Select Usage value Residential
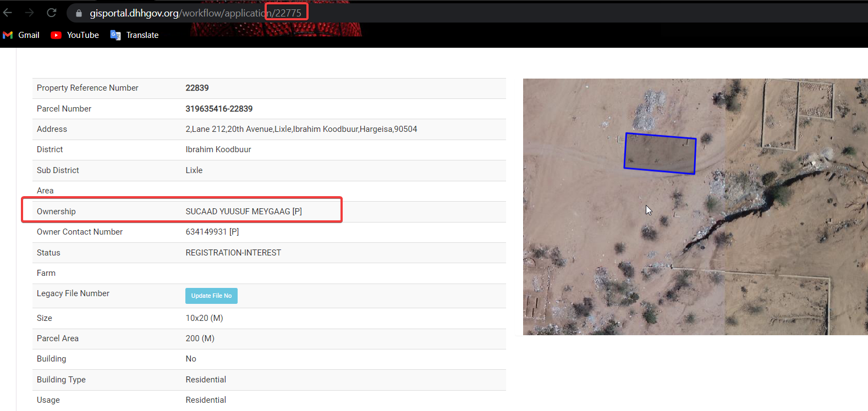 click(x=206, y=400)
